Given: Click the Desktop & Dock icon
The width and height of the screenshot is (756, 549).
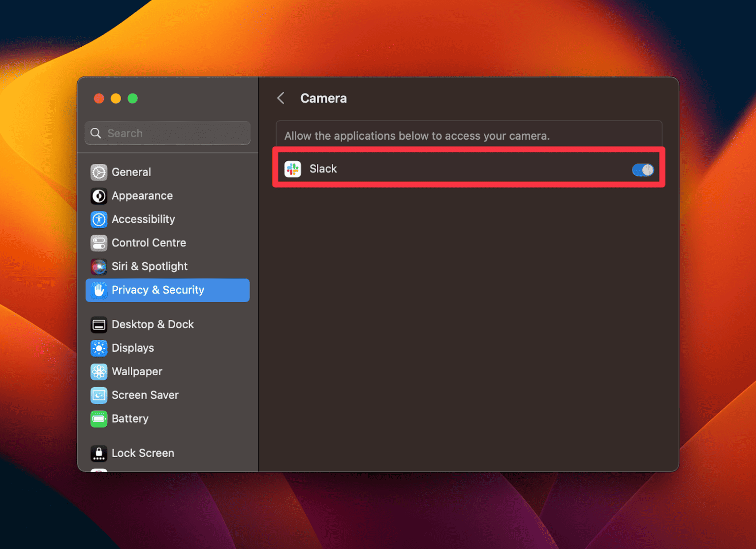Looking at the screenshot, I should pyautogui.click(x=99, y=324).
